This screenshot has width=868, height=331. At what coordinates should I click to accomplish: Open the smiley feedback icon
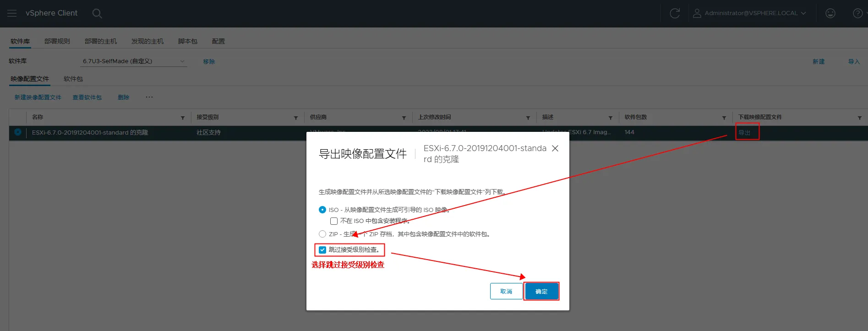pos(830,13)
